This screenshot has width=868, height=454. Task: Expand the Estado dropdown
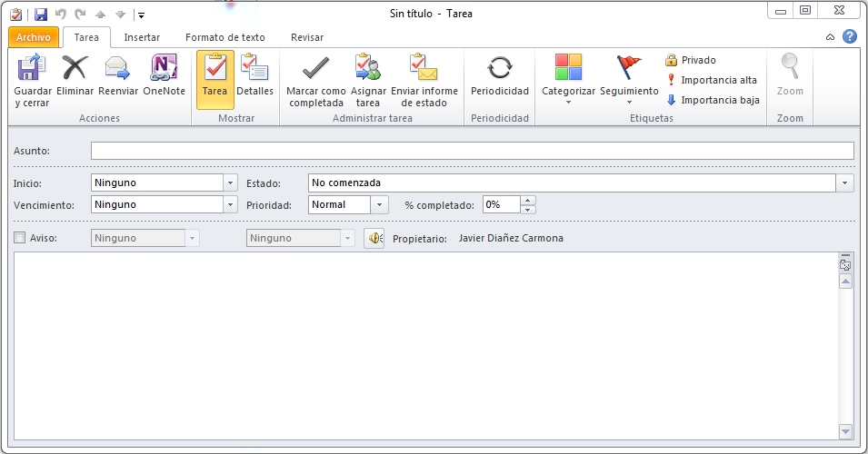coord(844,183)
